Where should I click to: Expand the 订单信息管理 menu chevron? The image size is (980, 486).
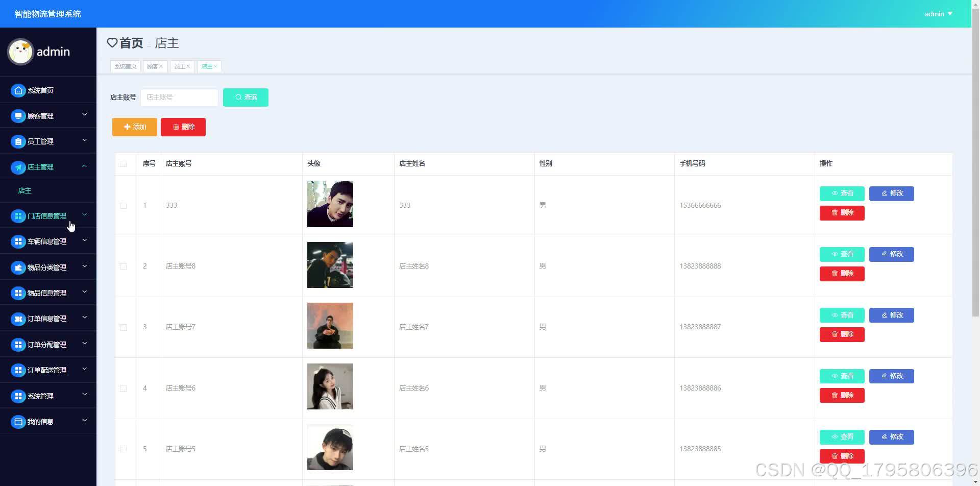pos(85,318)
